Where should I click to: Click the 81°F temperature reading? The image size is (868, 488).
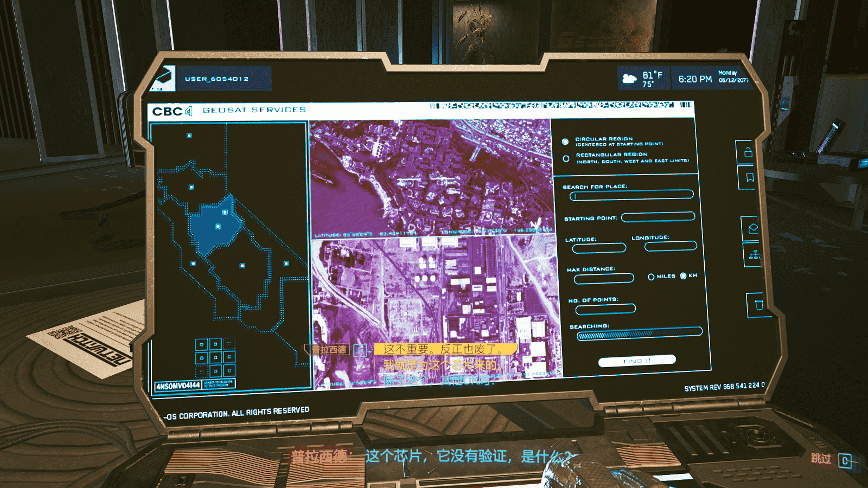coord(652,75)
